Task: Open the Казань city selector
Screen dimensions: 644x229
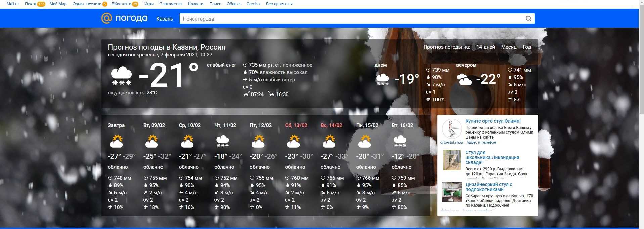Action: coord(165,19)
